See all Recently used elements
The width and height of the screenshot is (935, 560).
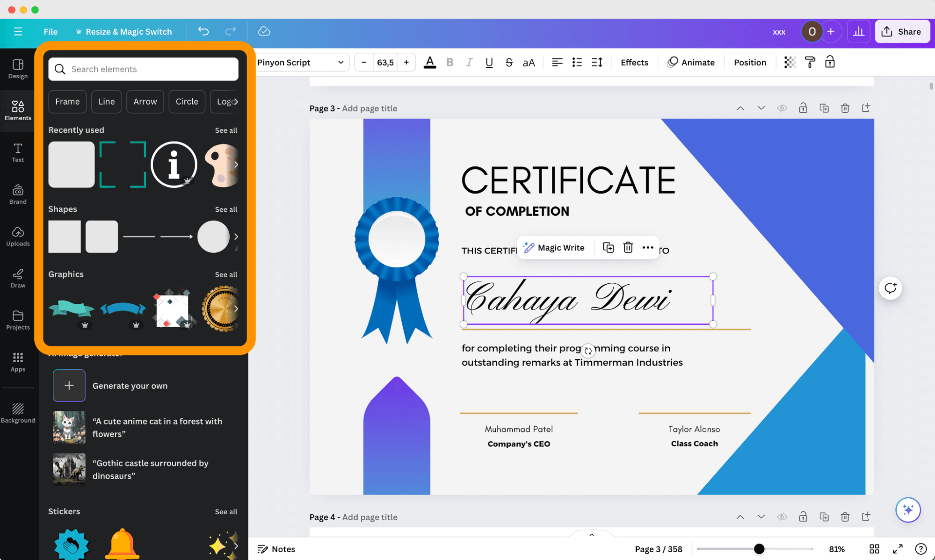pos(226,130)
